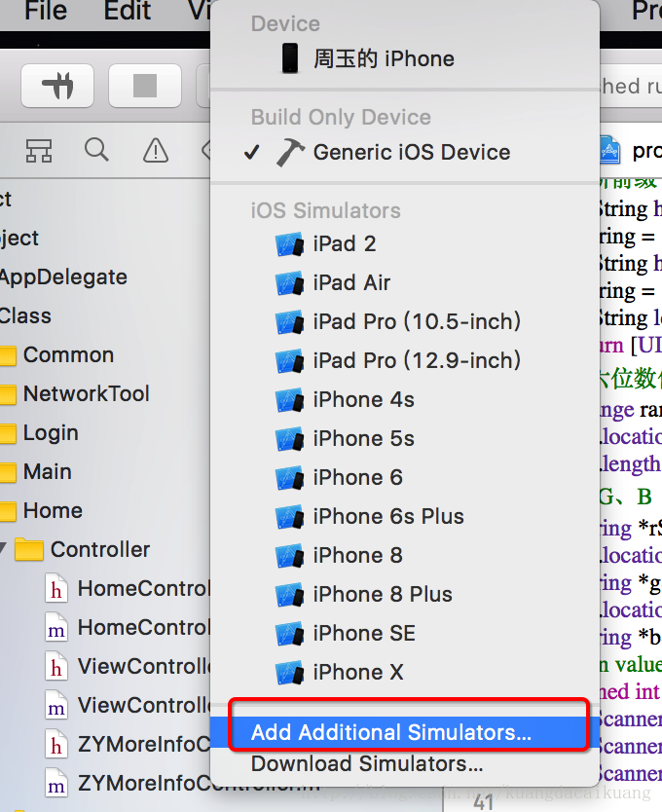Select iPhone X simulator
662x812 pixels.
tap(405, 672)
